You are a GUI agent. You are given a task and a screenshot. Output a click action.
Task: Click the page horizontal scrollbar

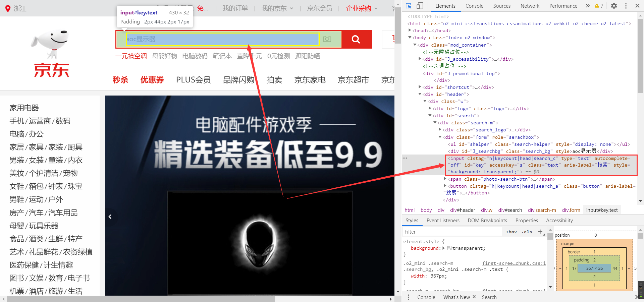point(141,299)
